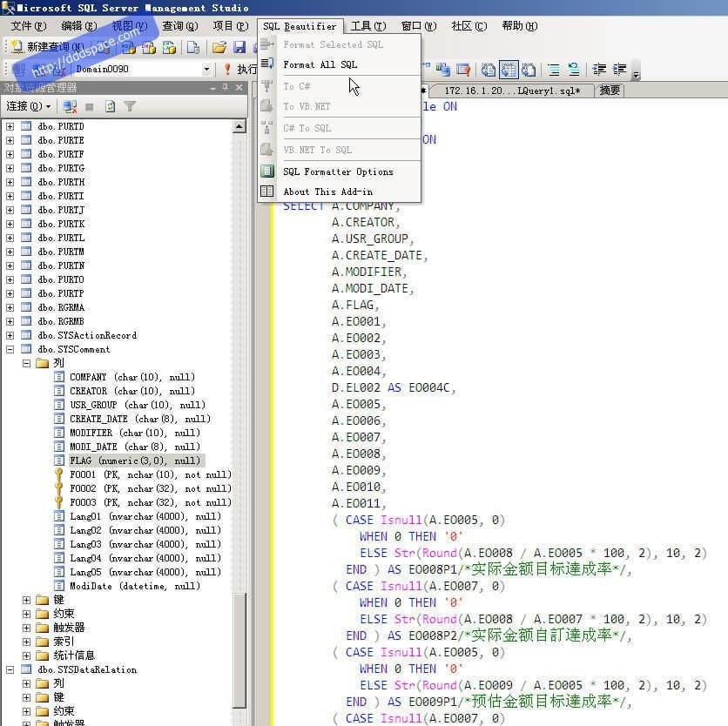The width and height of the screenshot is (728, 726).
Task: Click the Format All SQL menu icon
Action: pyautogui.click(x=267, y=64)
